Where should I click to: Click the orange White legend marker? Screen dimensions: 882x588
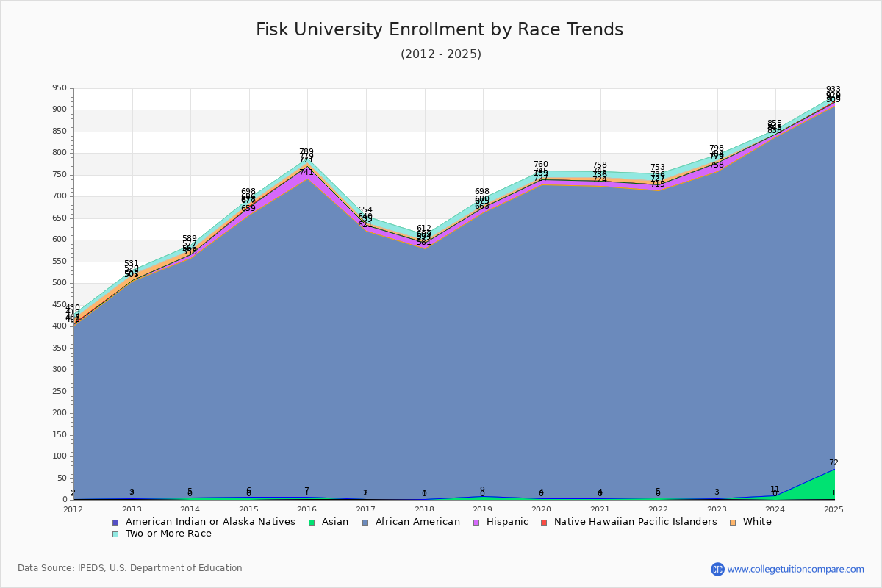point(733,523)
